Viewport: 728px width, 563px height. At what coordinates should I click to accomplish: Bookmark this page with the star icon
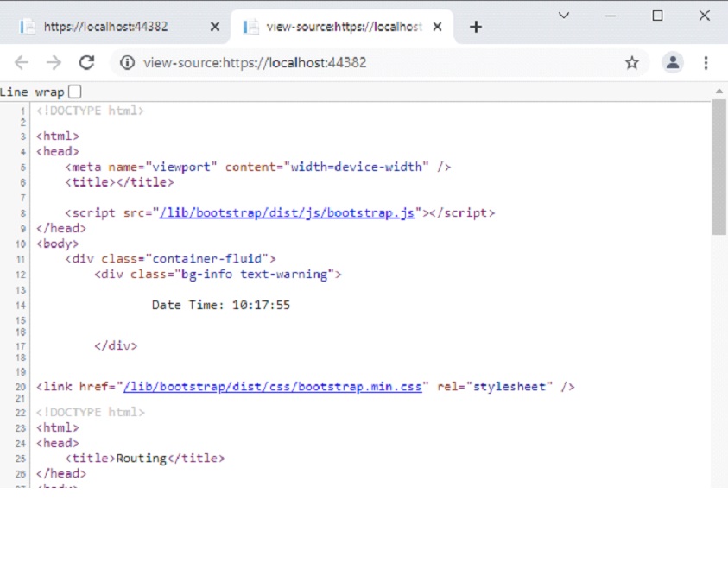(x=632, y=63)
